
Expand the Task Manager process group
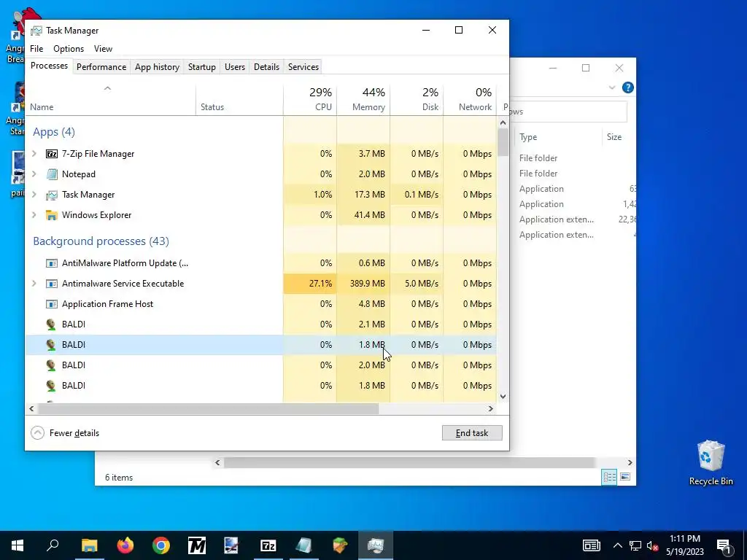[34, 195]
